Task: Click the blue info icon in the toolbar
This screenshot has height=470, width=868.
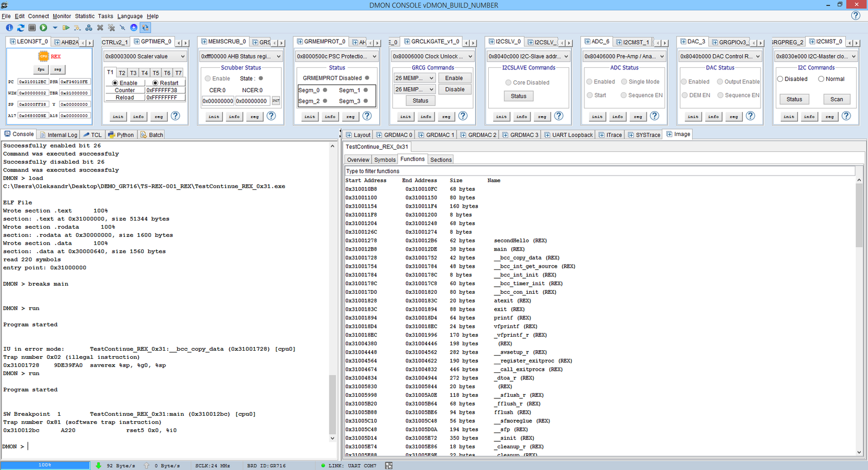Action: [x=9, y=28]
